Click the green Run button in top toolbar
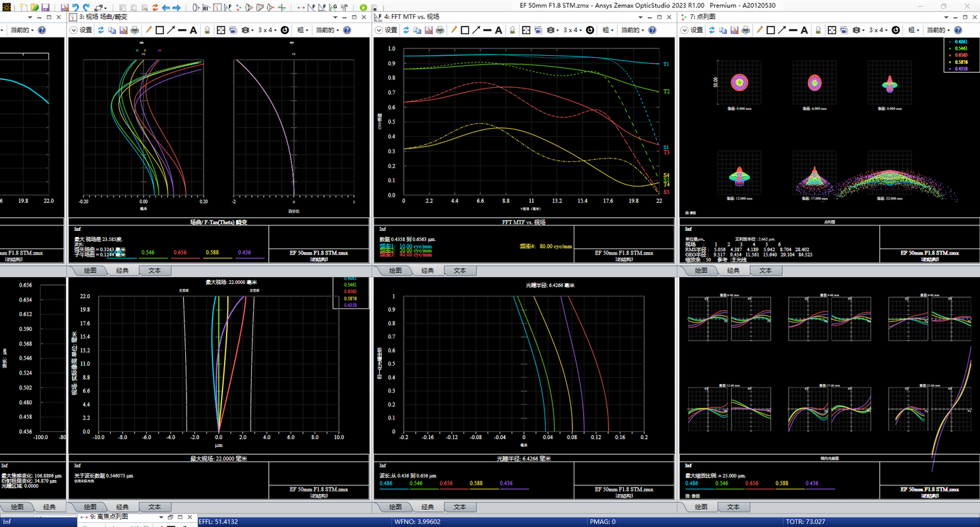The height and width of the screenshot is (527, 980). tap(363, 7)
